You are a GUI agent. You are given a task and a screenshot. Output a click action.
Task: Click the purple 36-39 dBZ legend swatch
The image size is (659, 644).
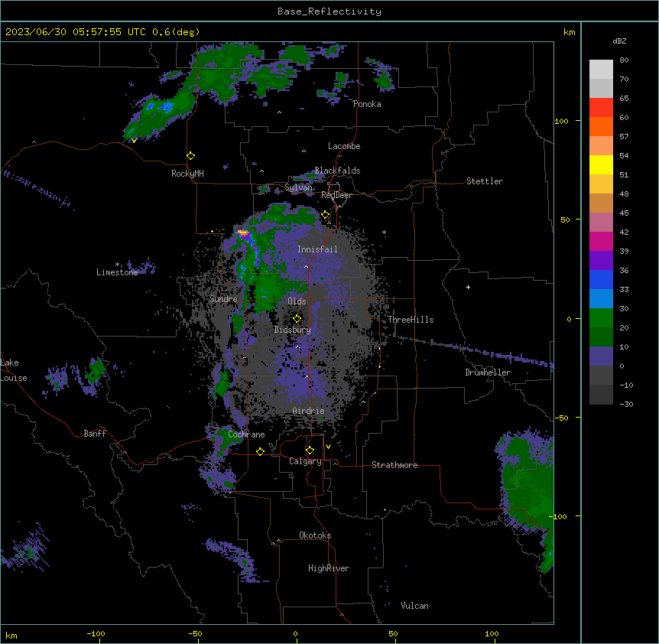601,261
